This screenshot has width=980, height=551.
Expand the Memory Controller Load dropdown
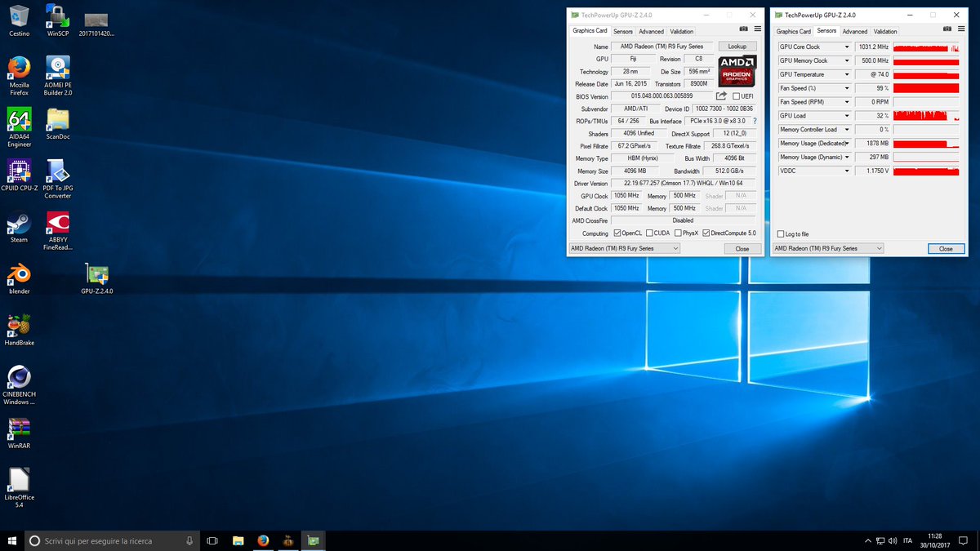pyautogui.click(x=847, y=130)
